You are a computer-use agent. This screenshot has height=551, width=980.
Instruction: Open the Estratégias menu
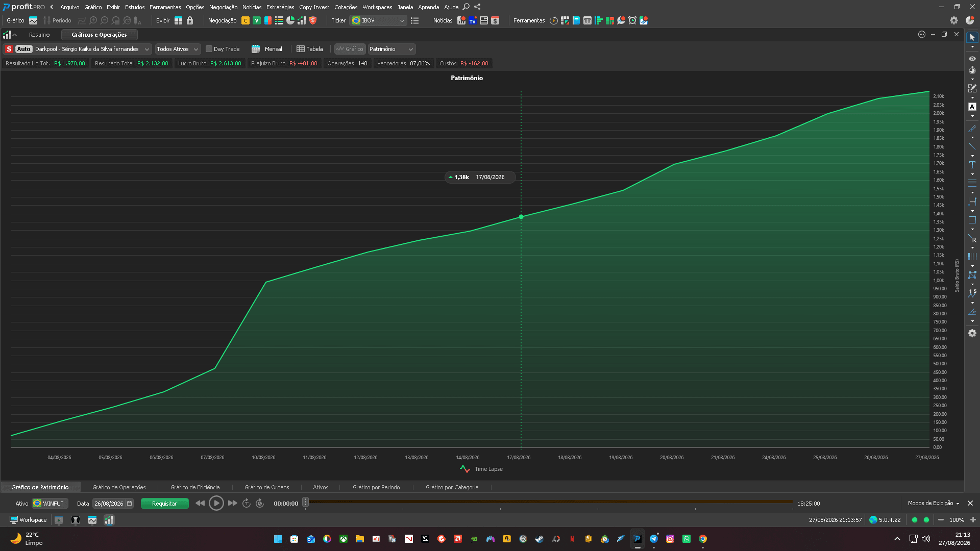(x=280, y=7)
